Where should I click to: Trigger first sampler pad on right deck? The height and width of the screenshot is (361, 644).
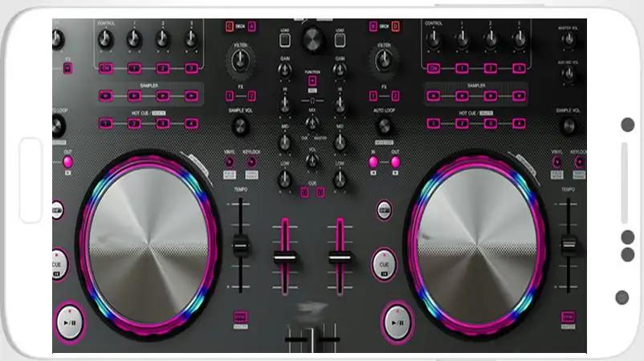click(434, 96)
